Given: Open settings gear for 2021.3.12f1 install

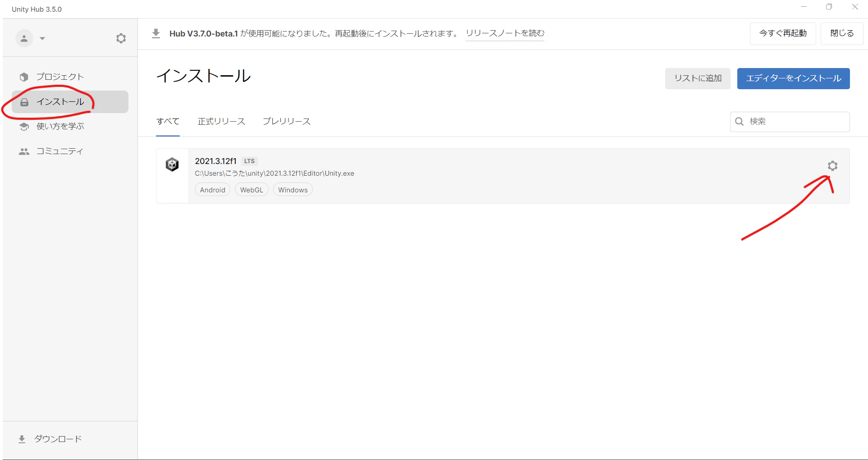Looking at the screenshot, I should pyautogui.click(x=833, y=166).
